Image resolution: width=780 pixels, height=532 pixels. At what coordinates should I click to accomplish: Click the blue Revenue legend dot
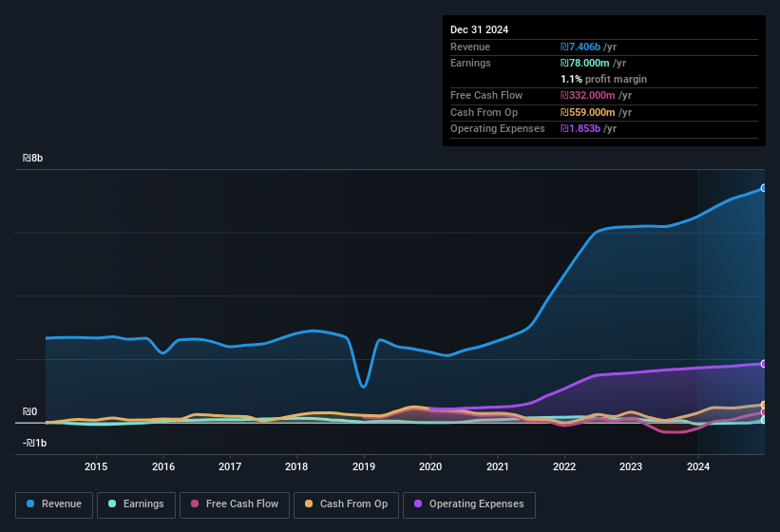[x=30, y=503]
